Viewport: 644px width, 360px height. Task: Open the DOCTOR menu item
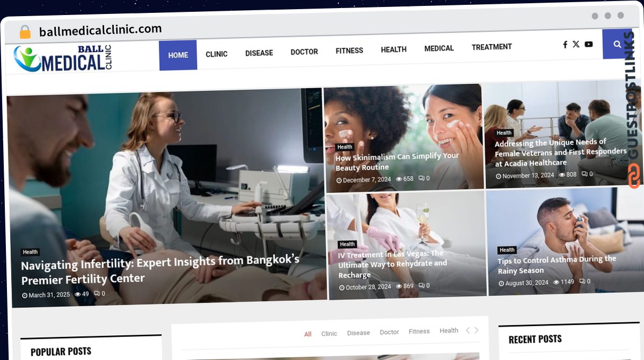pyautogui.click(x=304, y=52)
